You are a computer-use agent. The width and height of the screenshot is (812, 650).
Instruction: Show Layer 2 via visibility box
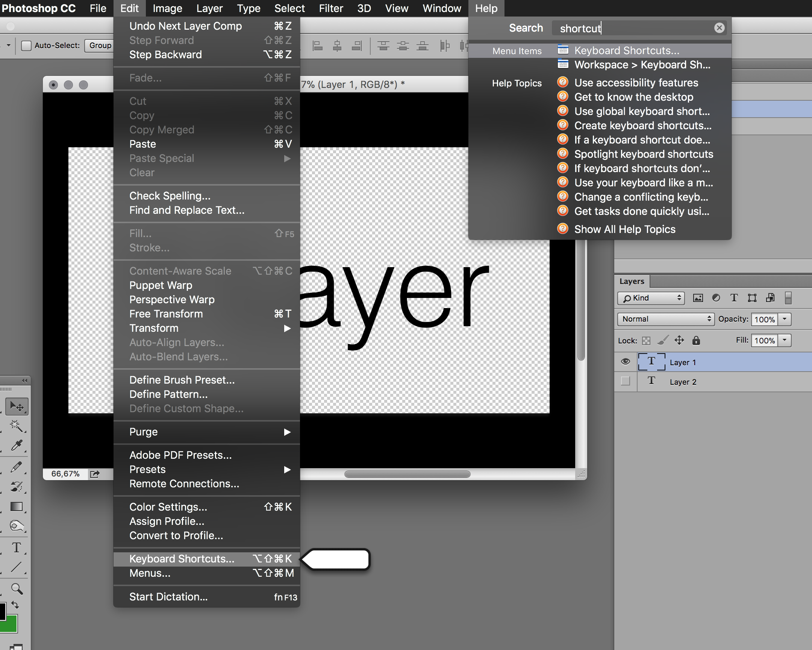625,381
